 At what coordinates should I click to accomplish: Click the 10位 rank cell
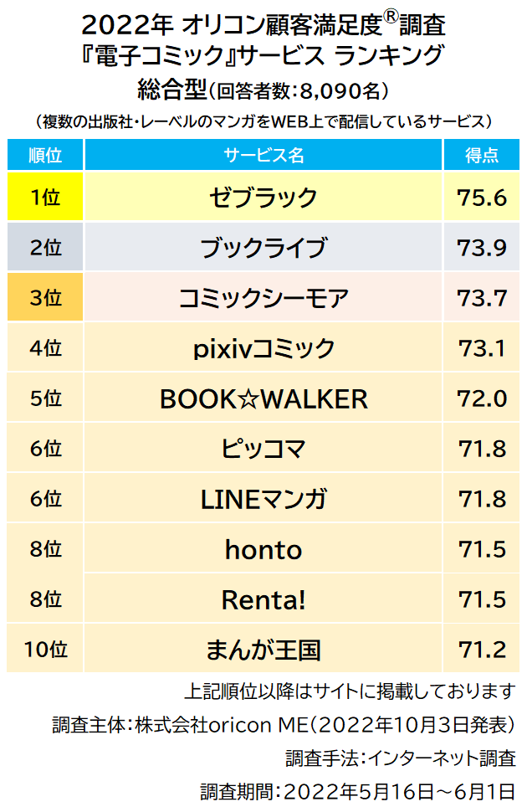(45, 649)
